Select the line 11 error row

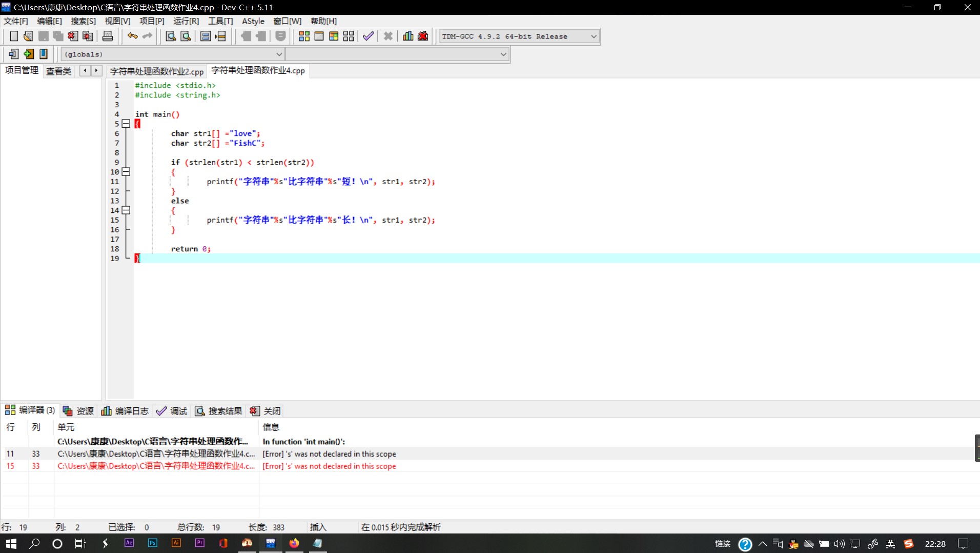point(489,454)
